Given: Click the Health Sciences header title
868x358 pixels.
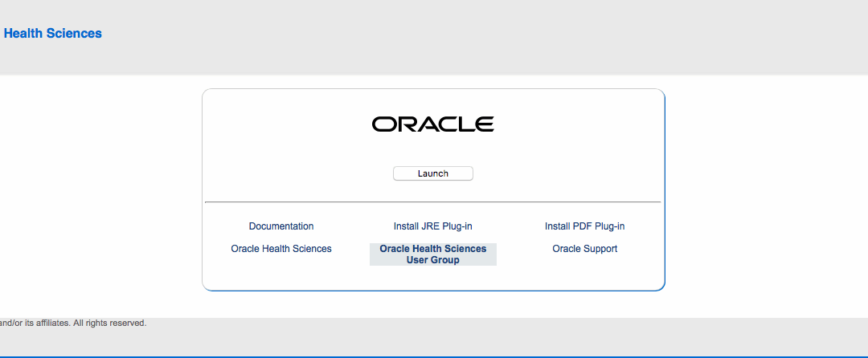Looking at the screenshot, I should (52, 33).
